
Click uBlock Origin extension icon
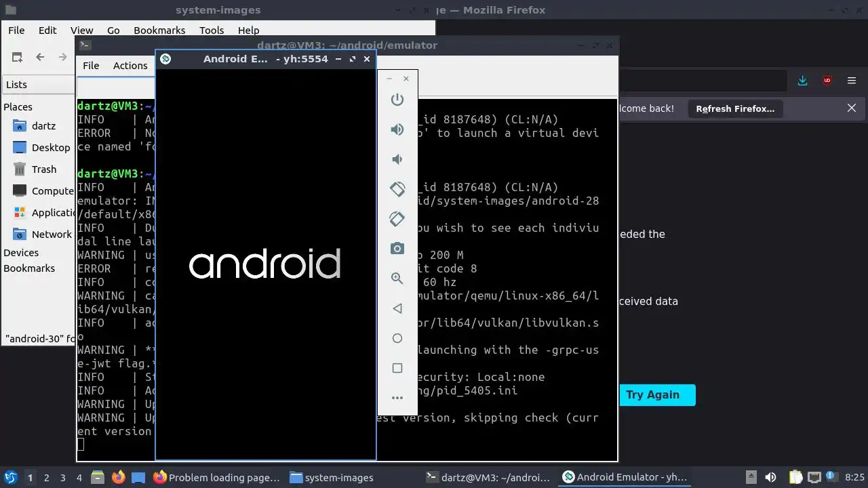(x=827, y=81)
